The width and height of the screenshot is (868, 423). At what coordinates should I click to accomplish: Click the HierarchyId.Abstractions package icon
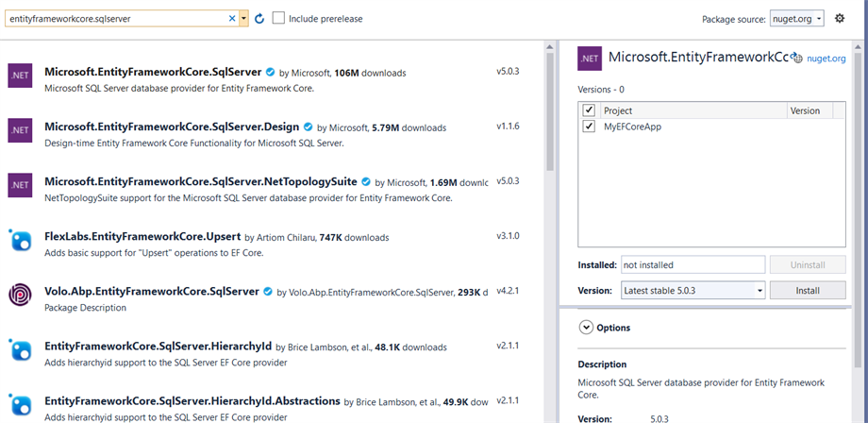coord(21,405)
